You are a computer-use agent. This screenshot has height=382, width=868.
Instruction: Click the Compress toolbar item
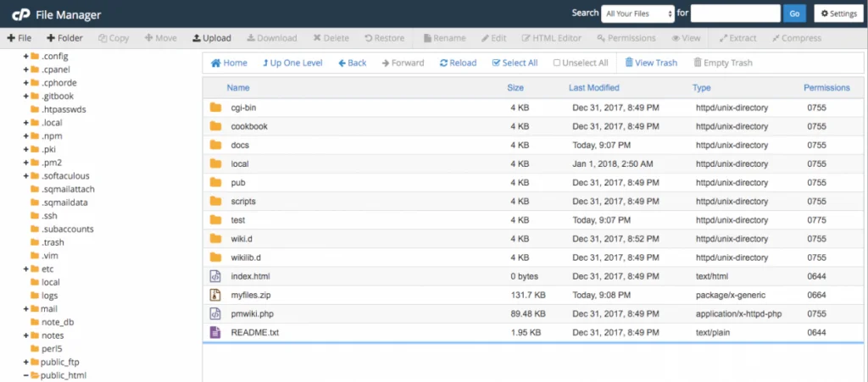797,38
